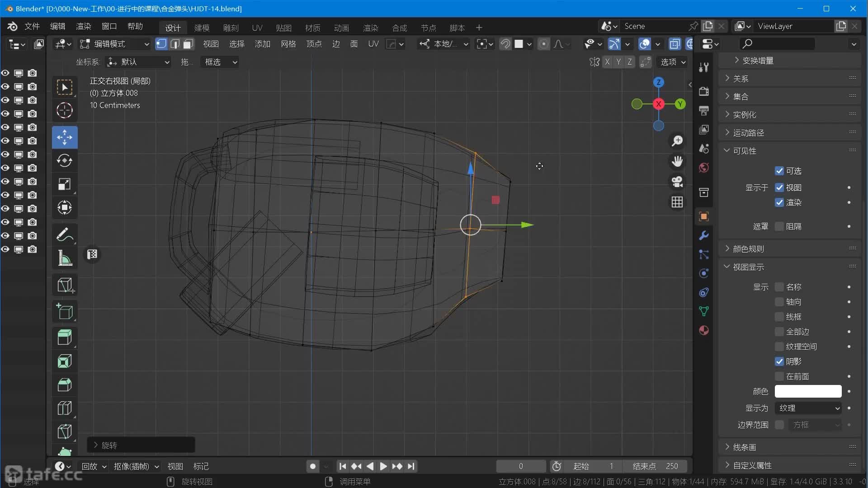Click the white 颜色 color swatch
Viewport: 868px width, 488px height.
click(x=808, y=391)
